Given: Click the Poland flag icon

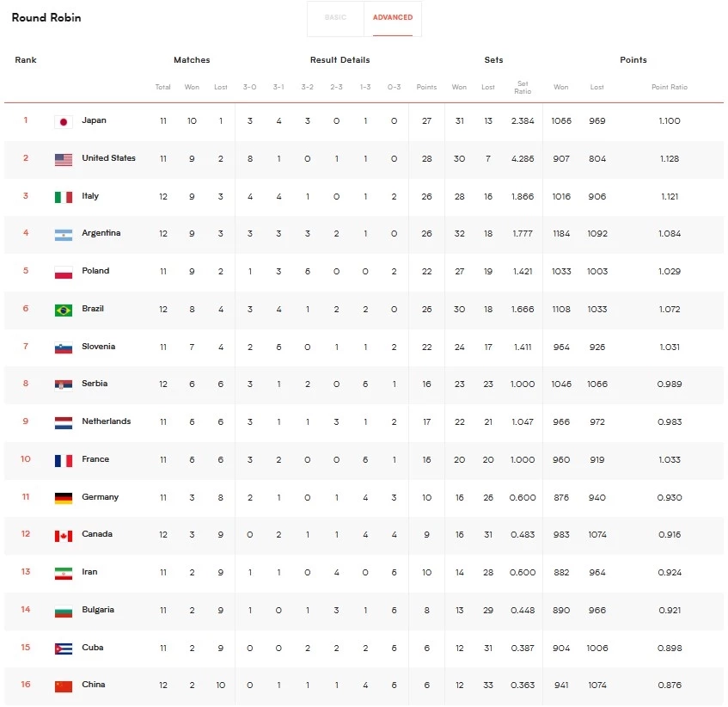Looking at the screenshot, I should click(x=63, y=271).
